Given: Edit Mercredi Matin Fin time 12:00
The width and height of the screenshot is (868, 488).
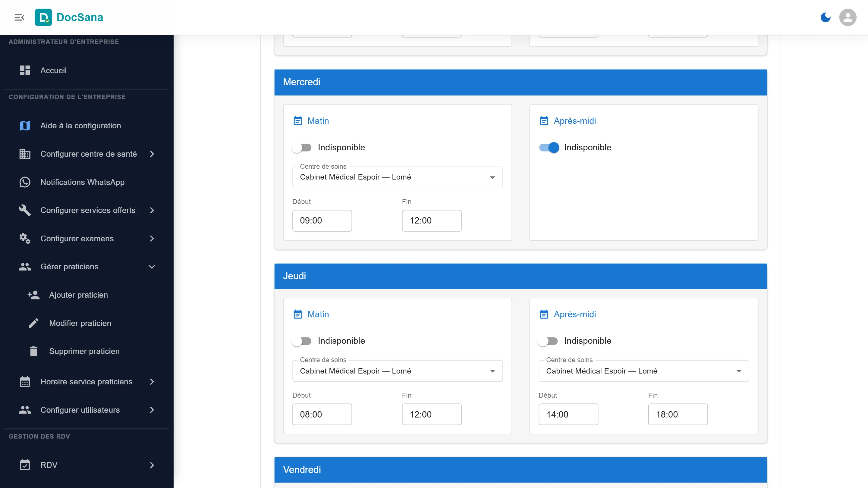Looking at the screenshot, I should pyautogui.click(x=432, y=221).
